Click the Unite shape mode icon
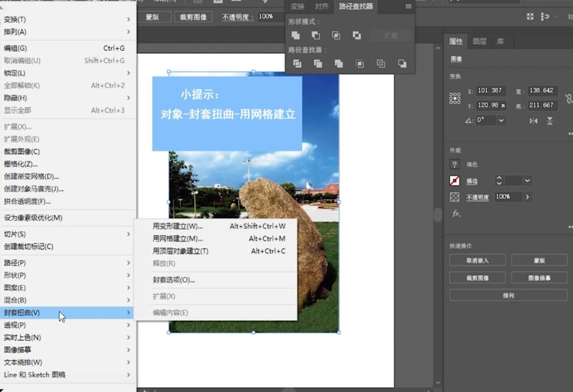573x392 pixels. pyautogui.click(x=295, y=36)
